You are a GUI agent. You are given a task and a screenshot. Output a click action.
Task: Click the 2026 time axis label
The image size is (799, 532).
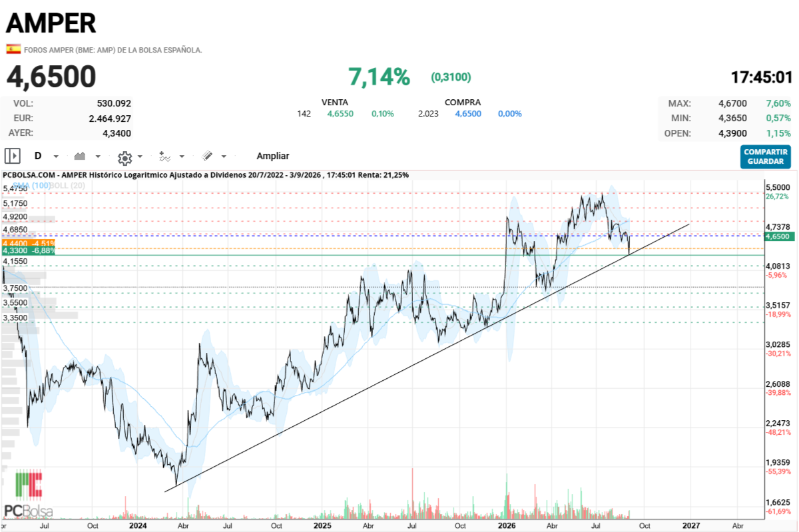click(507, 525)
